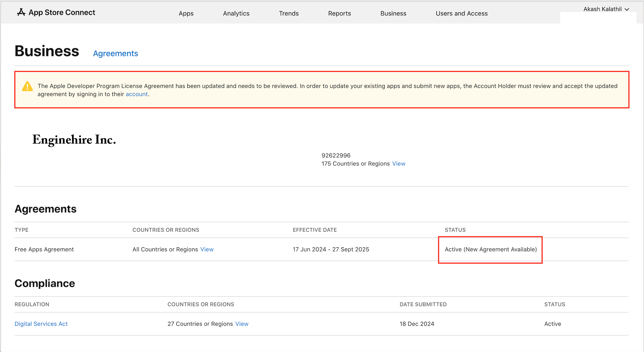Open the Digital Services Act link
This screenshot has width=644, height=352.
(x=41, y=324)
